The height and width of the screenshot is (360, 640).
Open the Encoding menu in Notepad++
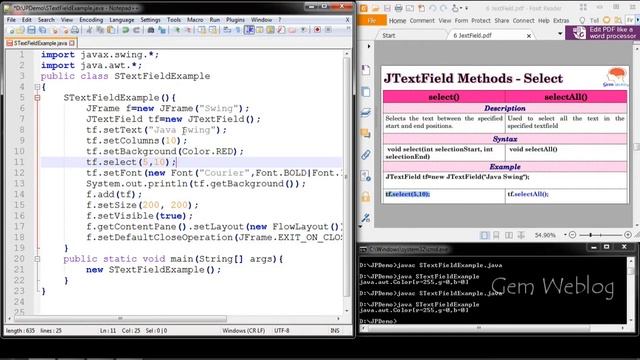91,20
